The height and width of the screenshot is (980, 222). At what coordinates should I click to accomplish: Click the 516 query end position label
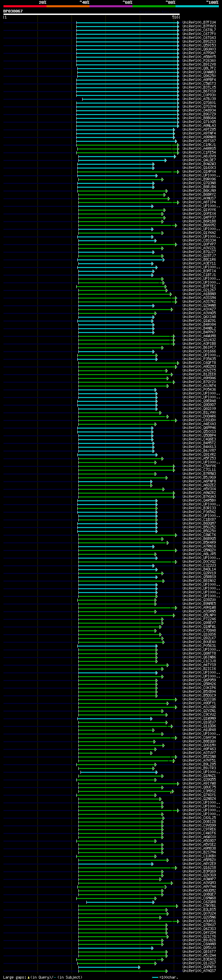175,17
